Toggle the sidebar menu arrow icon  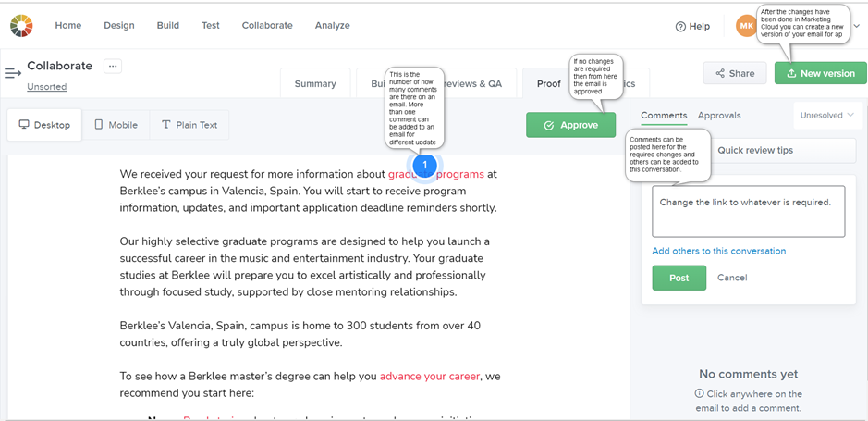13,73
